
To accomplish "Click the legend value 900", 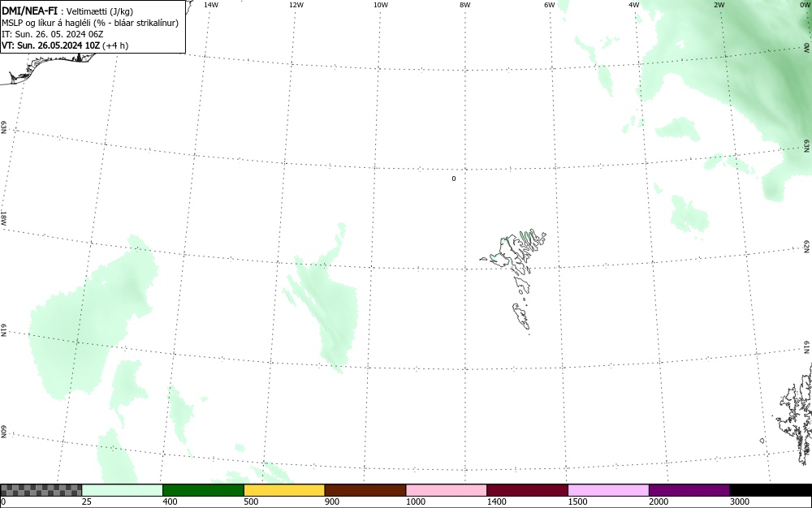I will point(332,502).
